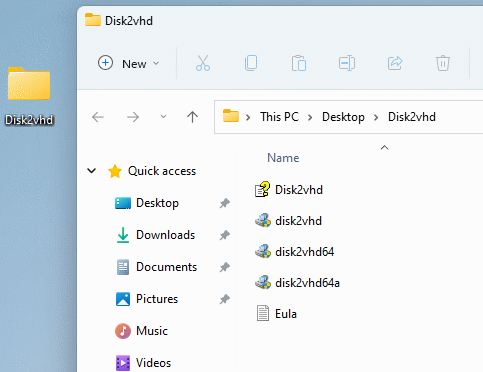The height and width of the screenshot is (372, 483).
Task: Click the Videos icon in sidebar
Action: click(x=123, y=363)
